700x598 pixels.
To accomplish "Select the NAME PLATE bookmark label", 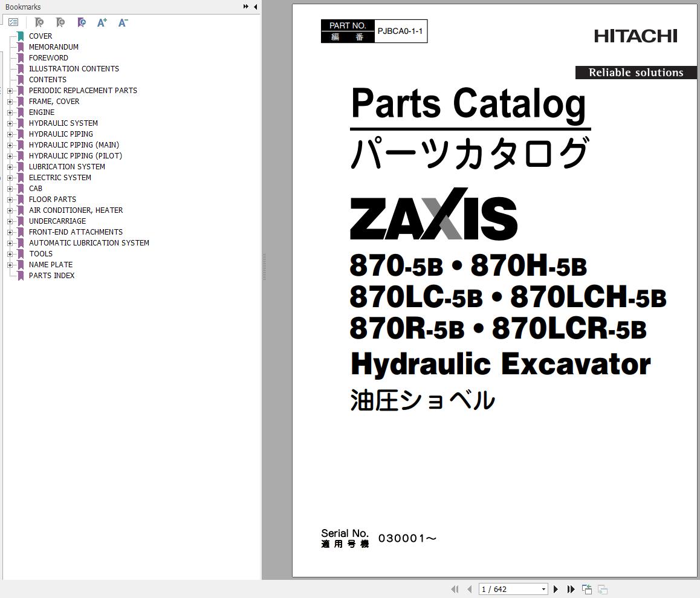I will pyautogui.click(x=50, y=265).
